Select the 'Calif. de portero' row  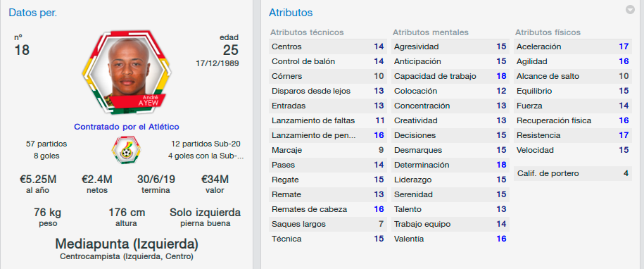coord(573,174)
